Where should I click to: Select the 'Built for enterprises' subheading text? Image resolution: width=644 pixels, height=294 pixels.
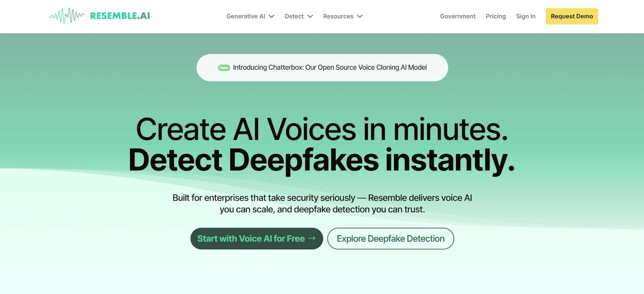pos(322,203)
